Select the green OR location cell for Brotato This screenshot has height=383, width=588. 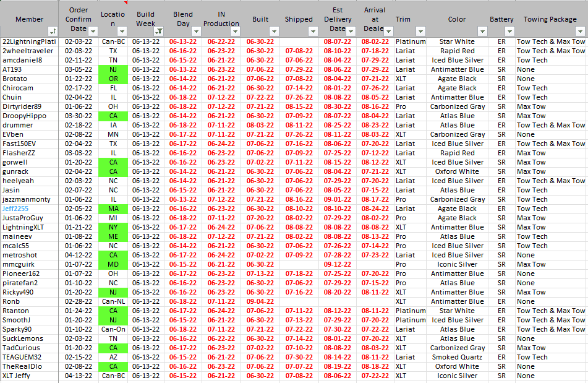113,79
